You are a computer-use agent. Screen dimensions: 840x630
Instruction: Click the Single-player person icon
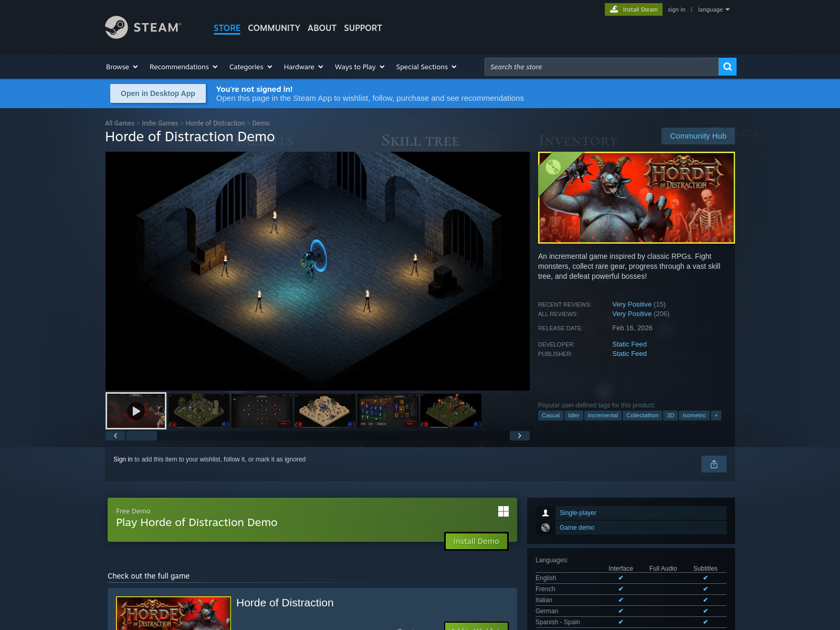pyautogui.click(x=545, y=513)
